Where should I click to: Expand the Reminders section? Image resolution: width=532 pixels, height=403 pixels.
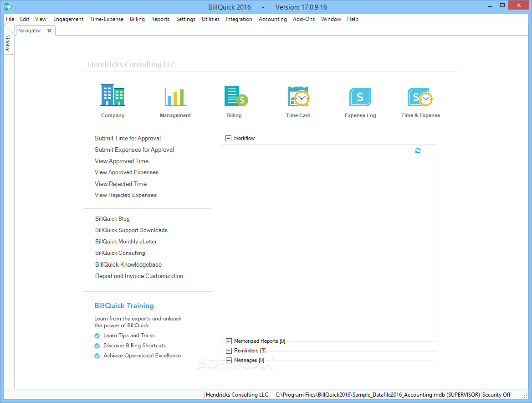(x=229, y=351)
